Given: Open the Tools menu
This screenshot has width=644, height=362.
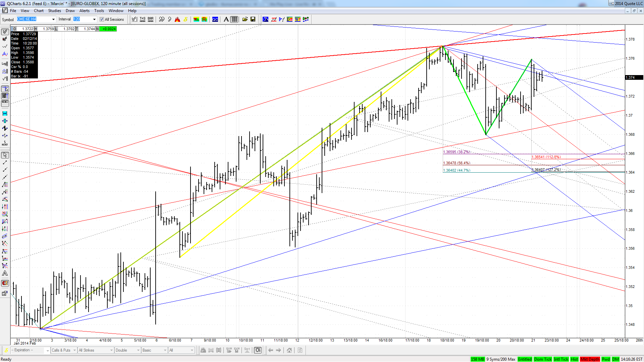Looking at the screenshot, I should point(99,11).
